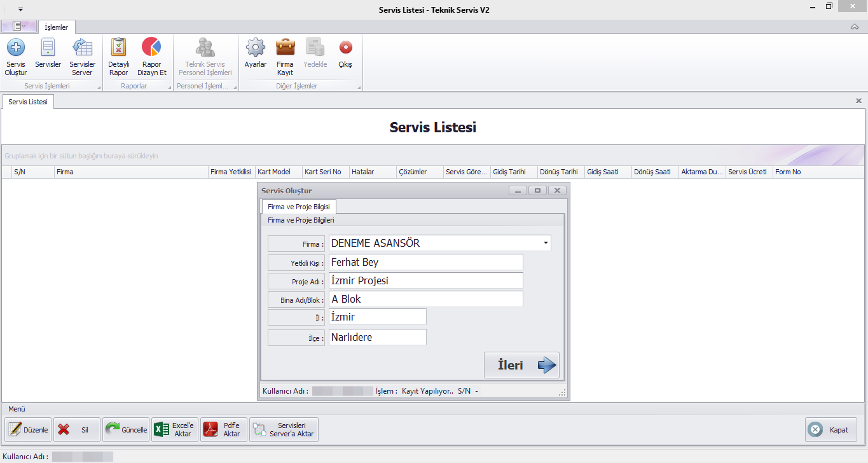
Task: Close the Servis Listesi document tab
Action: (858, 101)
